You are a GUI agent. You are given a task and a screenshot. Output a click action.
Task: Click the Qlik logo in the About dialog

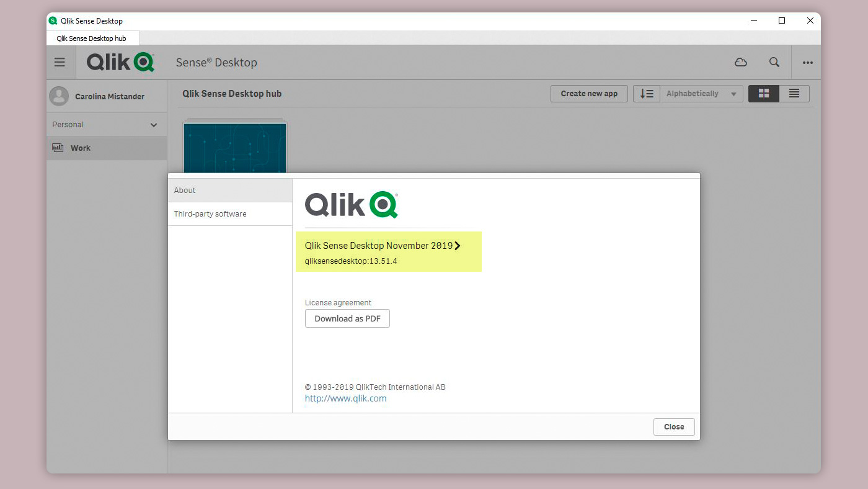tap(352, 205)
